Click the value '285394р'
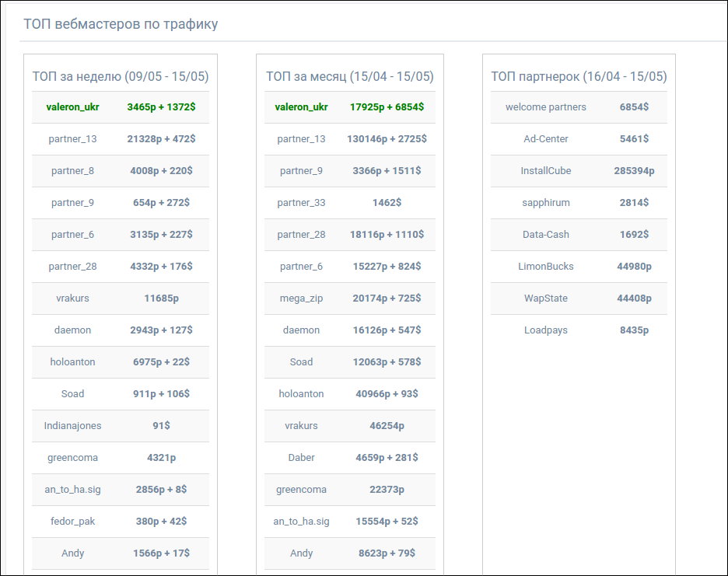 coord(634,171)
